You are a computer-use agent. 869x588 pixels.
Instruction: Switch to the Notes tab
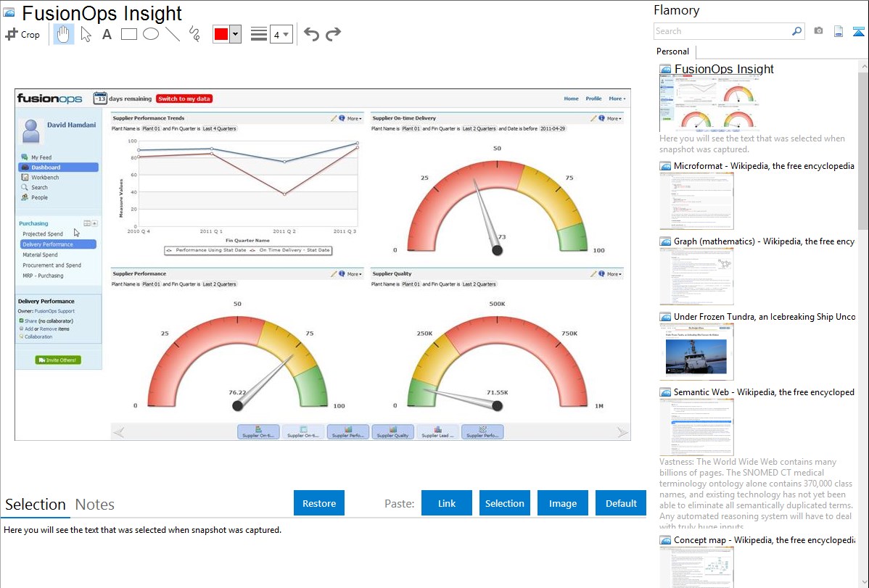tap(95, 505)
